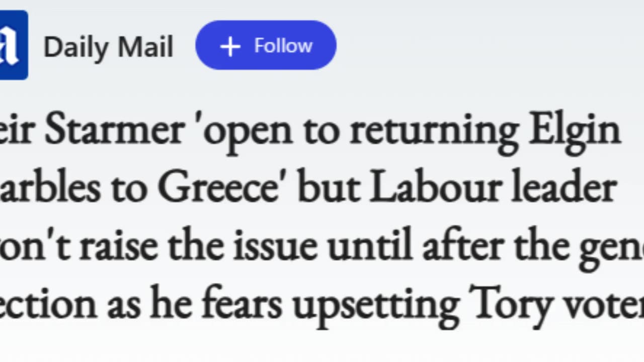
Task: Click the Daily Mail logo icon
Action: tap(14, 45)
